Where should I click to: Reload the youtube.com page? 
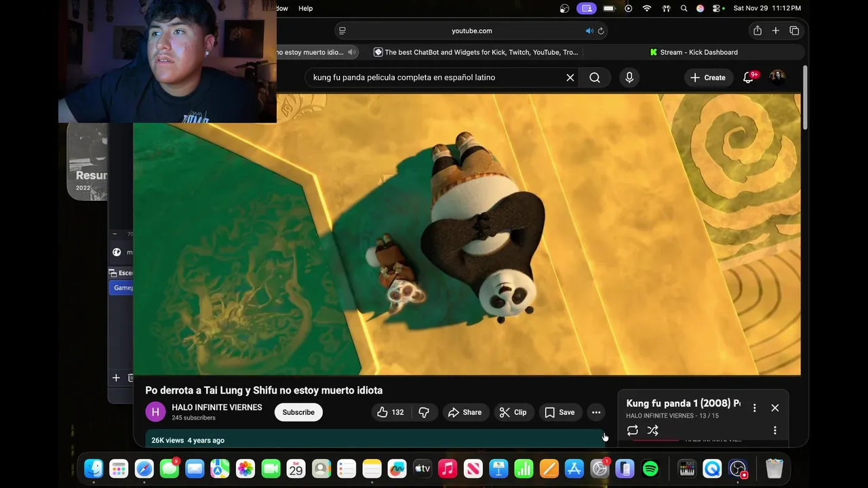[601, 30]
